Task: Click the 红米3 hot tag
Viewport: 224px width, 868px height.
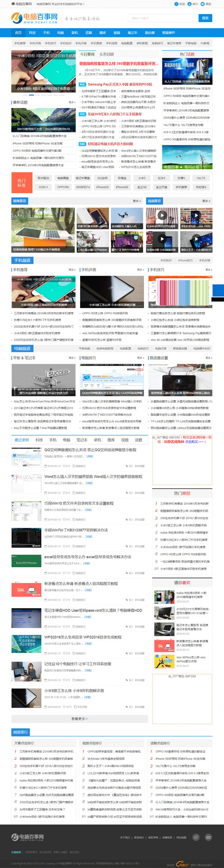Action: pos(161,178)
